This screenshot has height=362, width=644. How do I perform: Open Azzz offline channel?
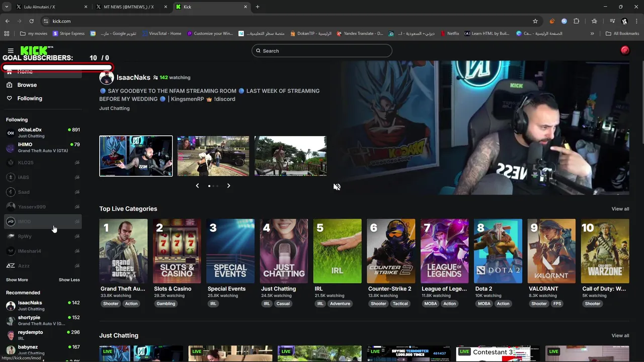[x=43, y=265]
